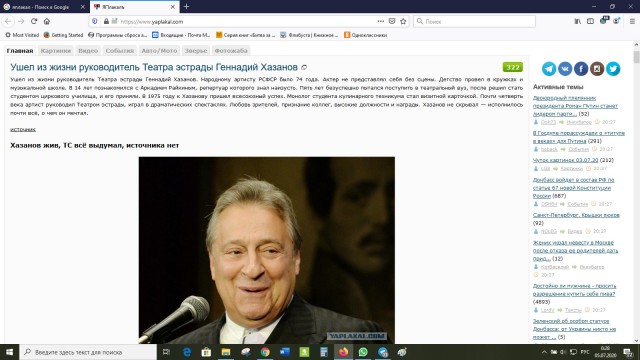
Task: Open Yaplakal Instagram page icon
Action: (x=597, y=69)
